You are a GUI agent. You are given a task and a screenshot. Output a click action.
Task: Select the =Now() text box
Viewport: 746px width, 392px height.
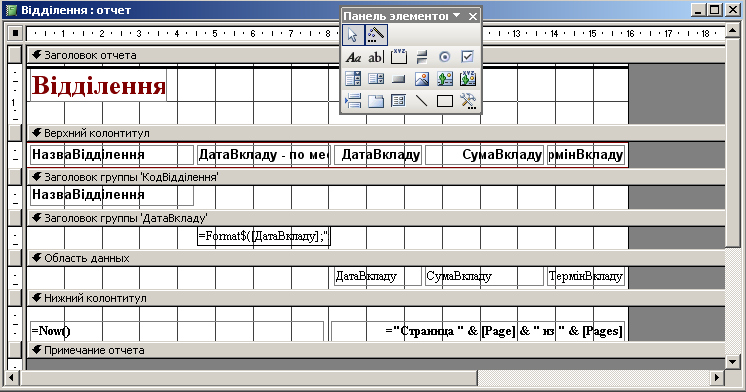point(177,331)
